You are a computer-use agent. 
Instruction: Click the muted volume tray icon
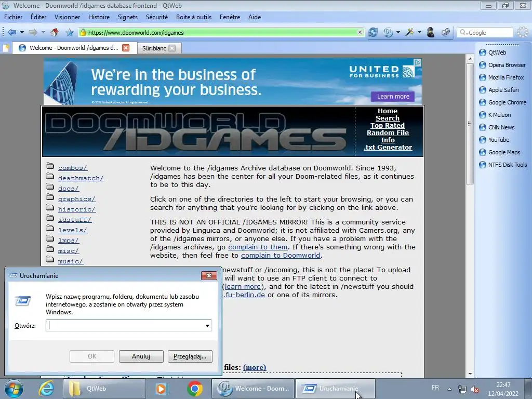coord(475,389)
